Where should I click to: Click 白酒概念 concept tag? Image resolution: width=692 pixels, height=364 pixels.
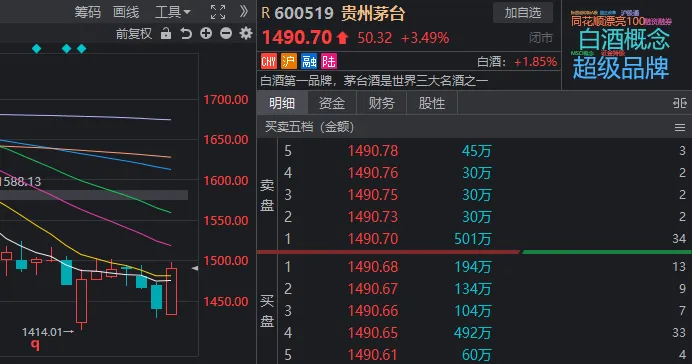tap(624, 40)
